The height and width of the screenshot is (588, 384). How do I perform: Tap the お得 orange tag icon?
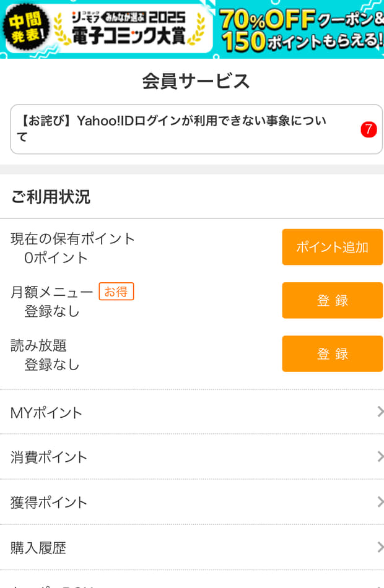pos(116,292)
